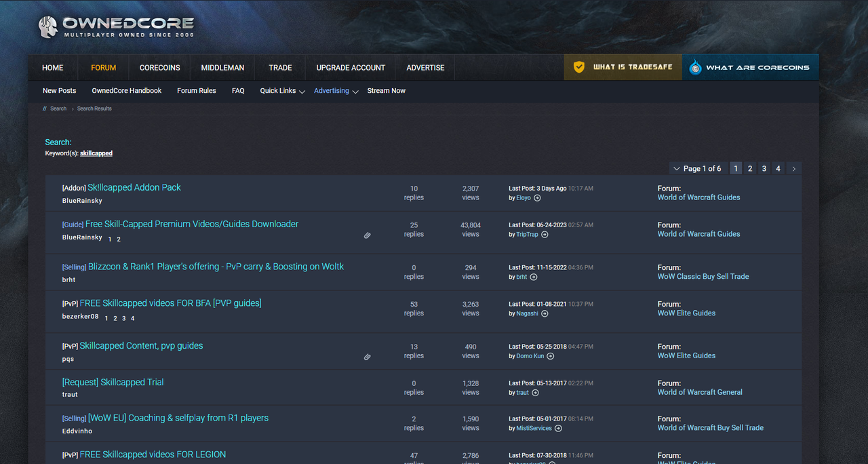
Task: Open the What Are CoreCoins banner
Action: (x=750, y=67)
